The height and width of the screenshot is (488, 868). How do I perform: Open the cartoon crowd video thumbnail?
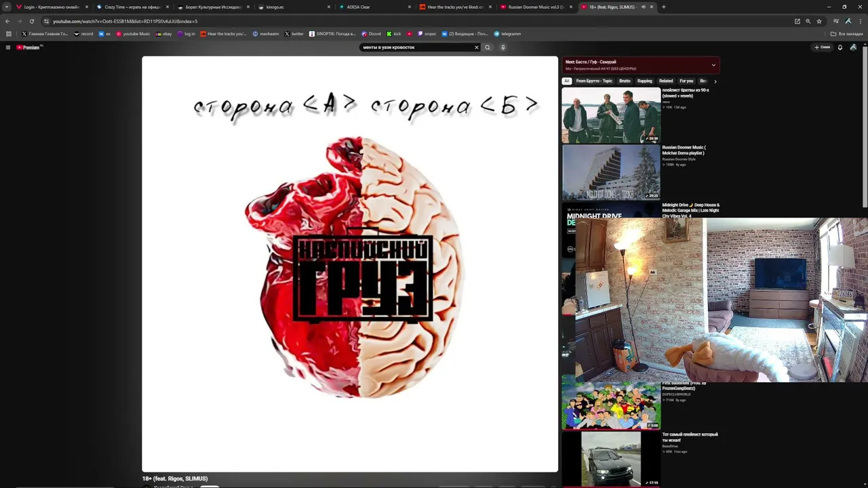pyautogui.click(x=611, y=406)
